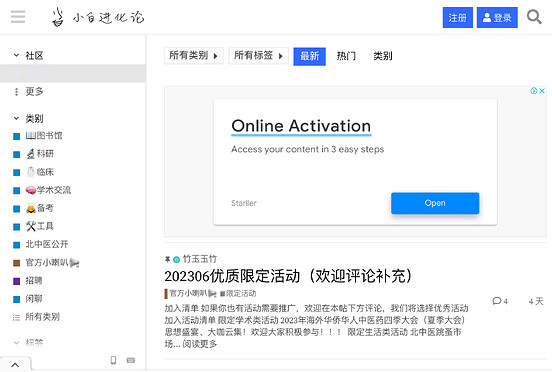Open the 北中医公开 category
This screenshot has width=552, height=372.
(x=40, y=244)
